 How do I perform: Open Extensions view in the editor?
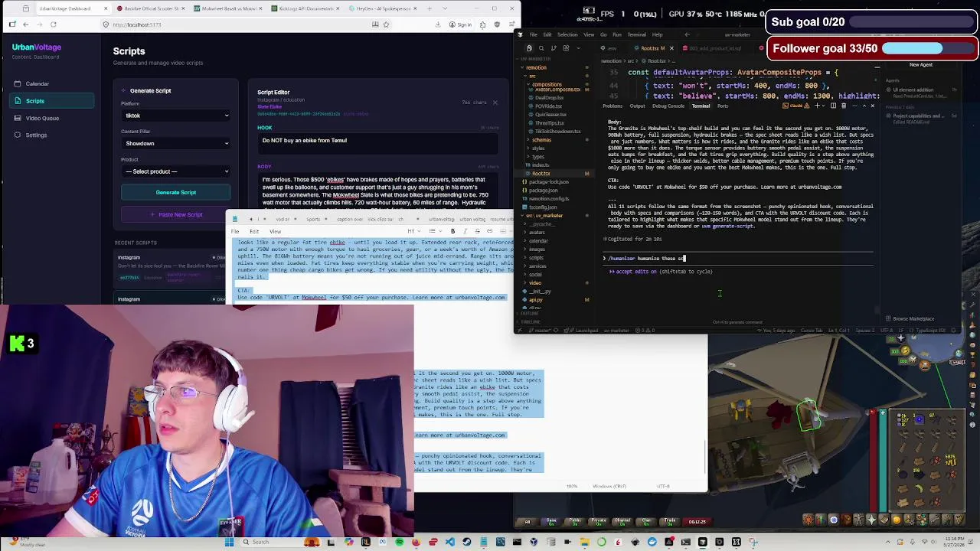click(x=566, y=48)
